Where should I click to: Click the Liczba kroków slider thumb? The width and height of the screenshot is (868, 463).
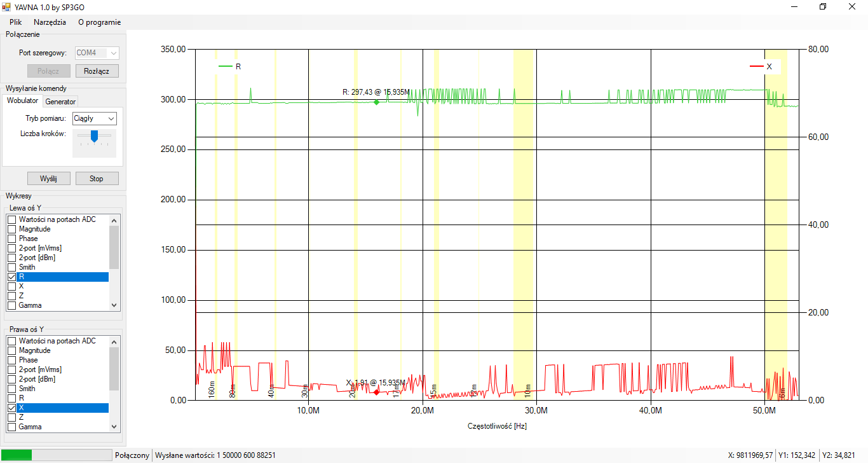[94, 135]
